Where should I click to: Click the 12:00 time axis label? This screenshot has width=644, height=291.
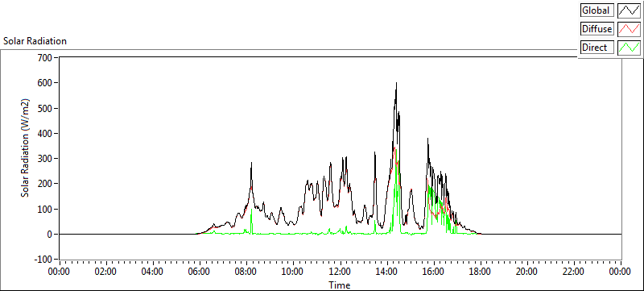click(340, 272)
